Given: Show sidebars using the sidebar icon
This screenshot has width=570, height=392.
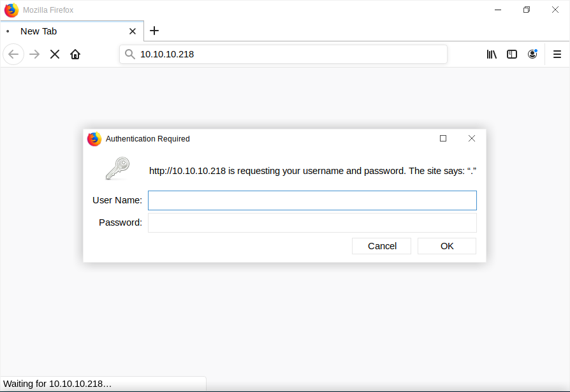Looking at the screenshot, I should (x=512, y=54).
